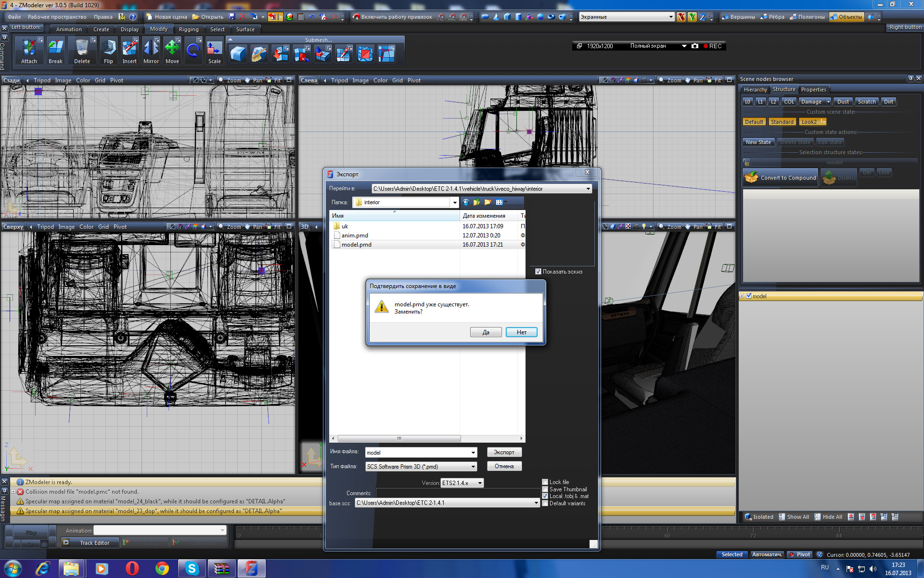Open the Hierarchy tab in nodes browser

click(755, 90)
